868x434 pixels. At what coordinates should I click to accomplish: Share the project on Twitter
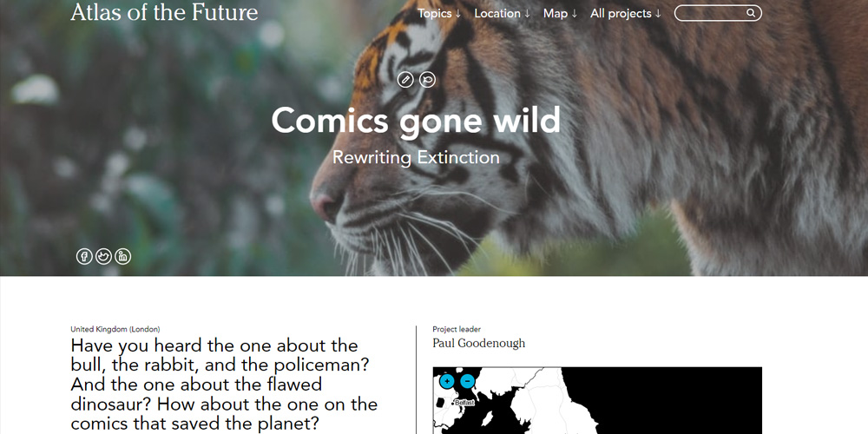click(x=104, y=256)
